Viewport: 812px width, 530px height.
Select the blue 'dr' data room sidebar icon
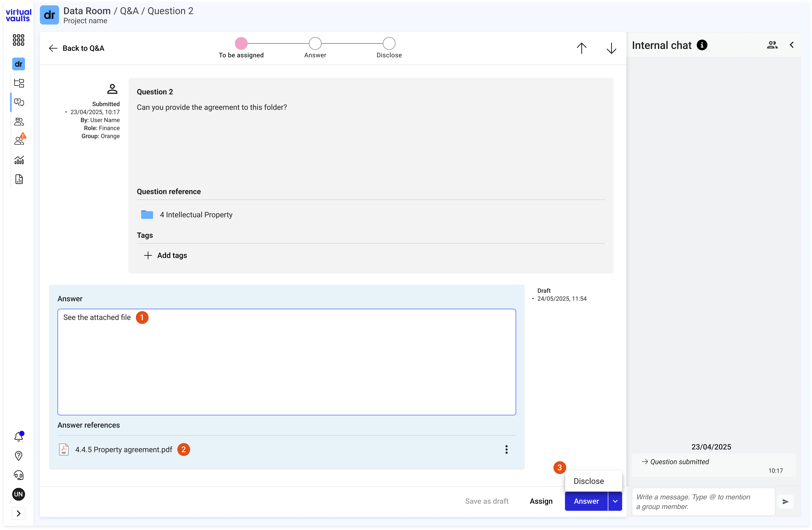[x=18, y=64]
